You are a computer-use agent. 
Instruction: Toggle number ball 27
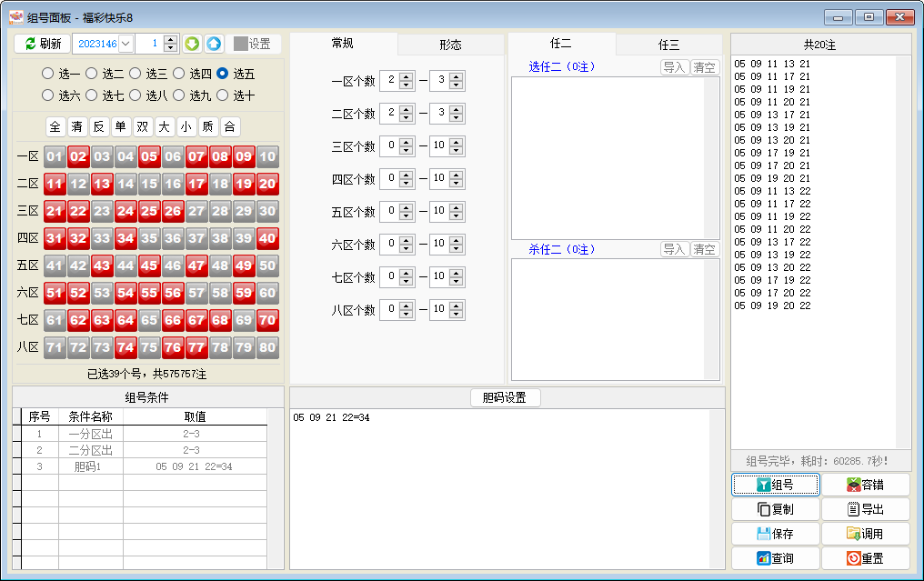196,211
